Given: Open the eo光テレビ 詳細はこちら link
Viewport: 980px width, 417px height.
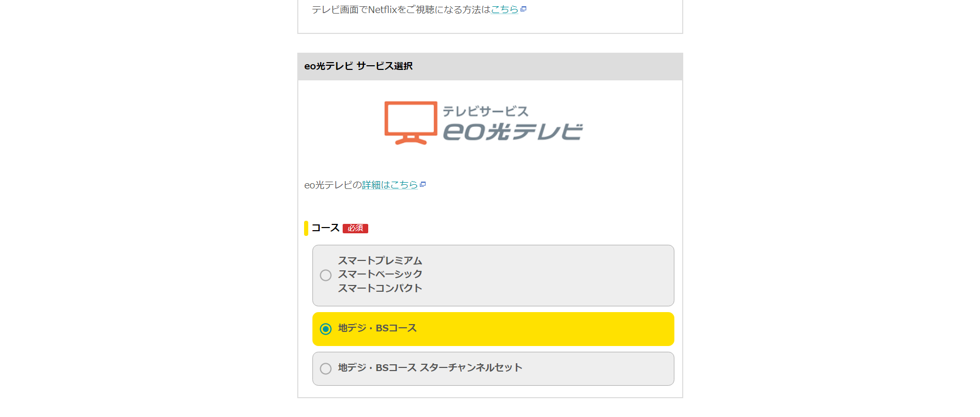Looking at the screenshot, I should coord(390,185).
